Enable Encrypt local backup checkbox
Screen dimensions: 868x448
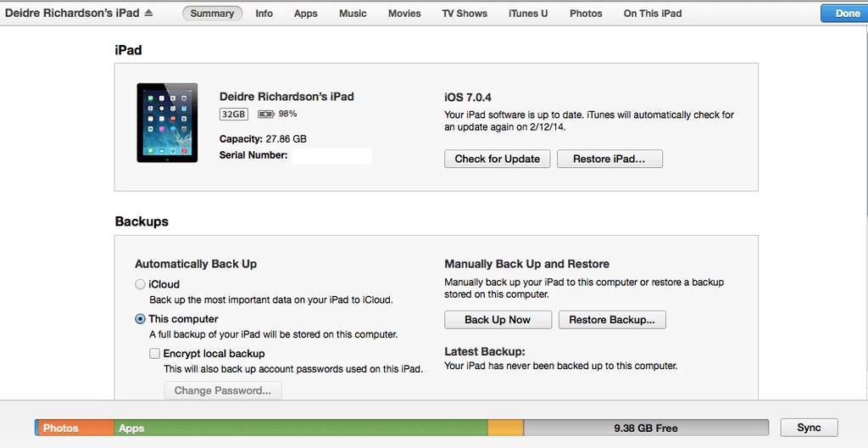(x=154, y=353)
